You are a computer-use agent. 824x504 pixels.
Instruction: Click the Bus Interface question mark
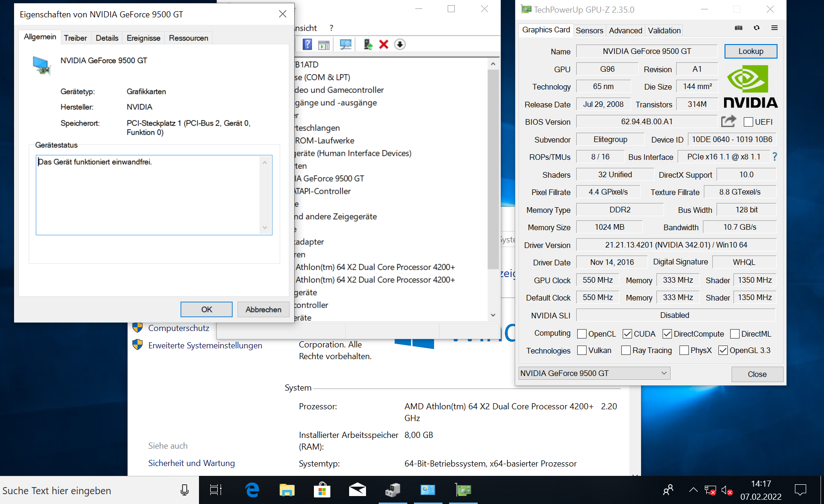[x=775, y=157]
